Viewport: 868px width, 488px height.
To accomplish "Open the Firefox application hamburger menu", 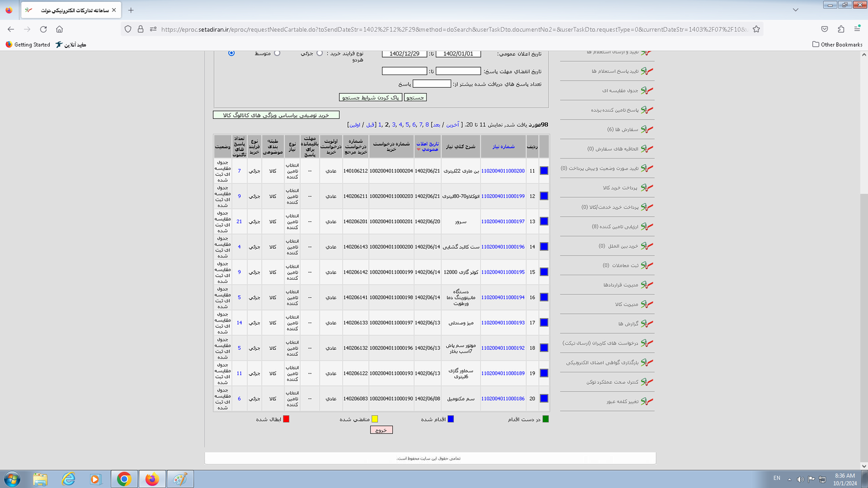I will point(857,29).
